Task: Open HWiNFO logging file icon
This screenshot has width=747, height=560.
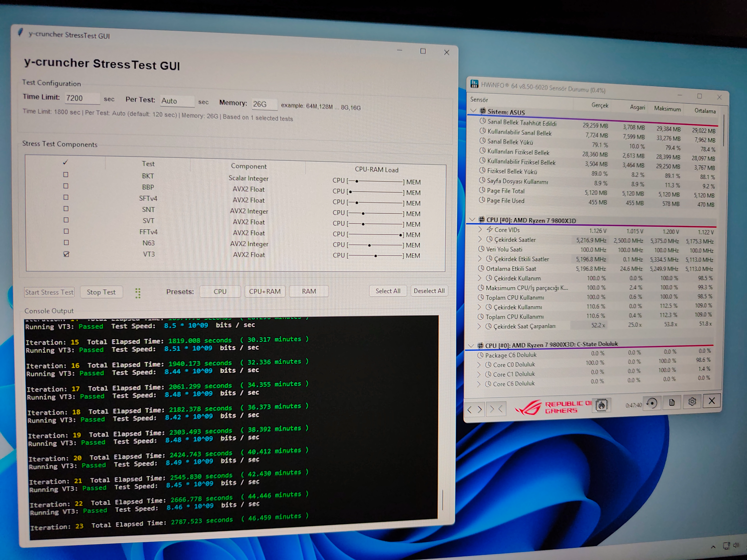Action: pyautogui.click(x=671, y=402)
